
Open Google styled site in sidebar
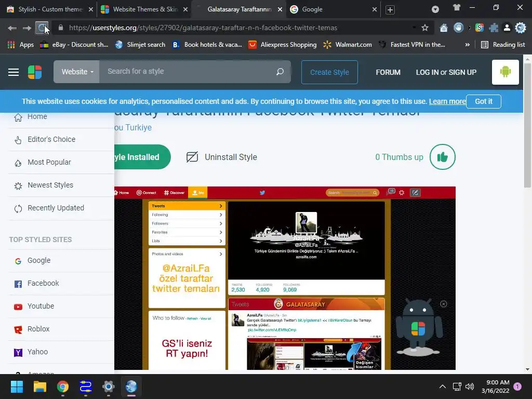pos(61,261)
